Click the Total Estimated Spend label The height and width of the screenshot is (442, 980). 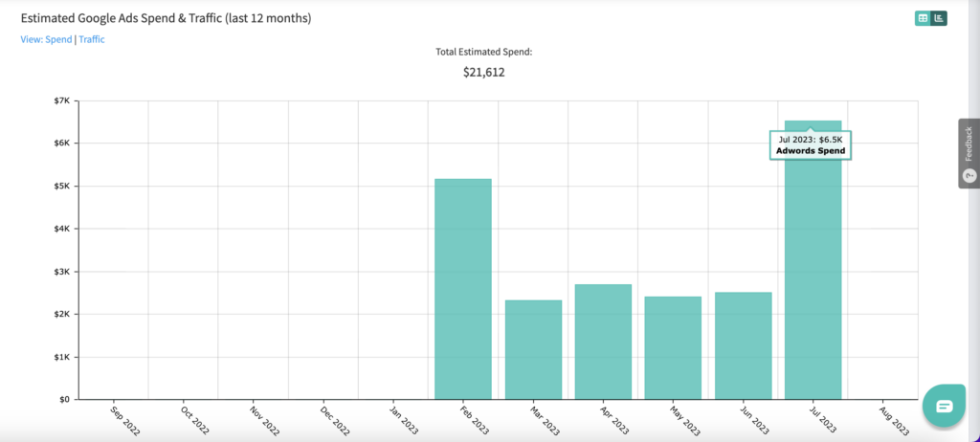point(483,52)
